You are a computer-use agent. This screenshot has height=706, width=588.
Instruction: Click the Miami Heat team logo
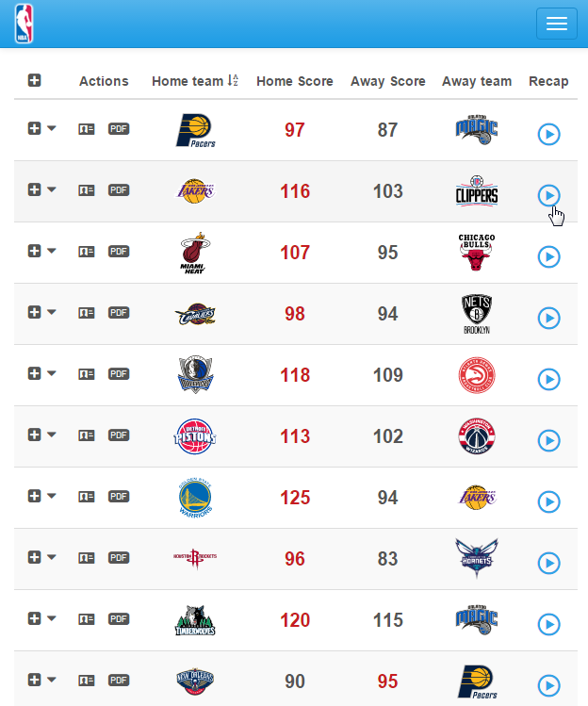pos(195,253)
